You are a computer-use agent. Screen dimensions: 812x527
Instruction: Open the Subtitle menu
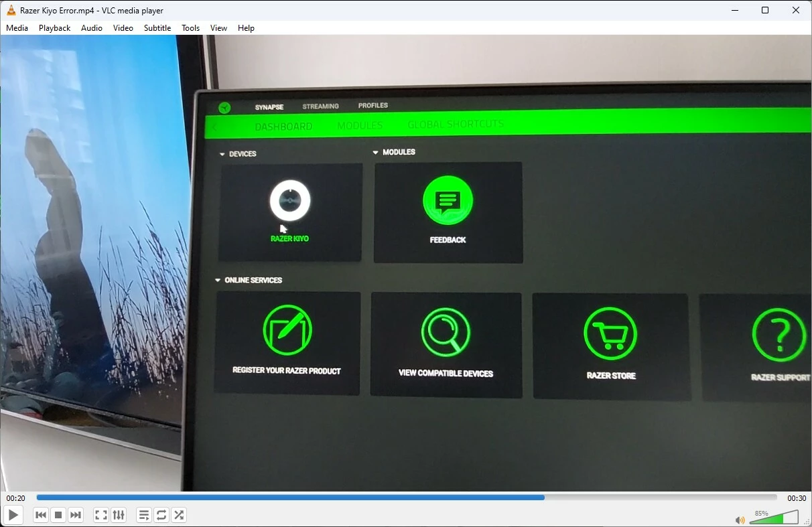click(157, 28)
